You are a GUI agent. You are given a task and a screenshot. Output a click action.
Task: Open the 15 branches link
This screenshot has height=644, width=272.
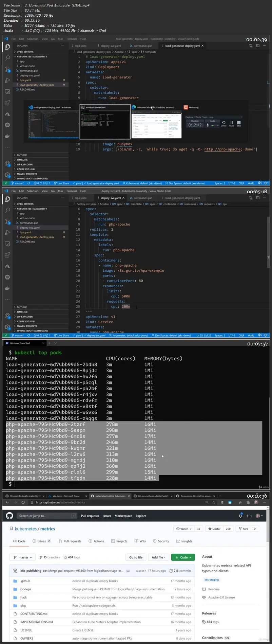tap(50, 557)
